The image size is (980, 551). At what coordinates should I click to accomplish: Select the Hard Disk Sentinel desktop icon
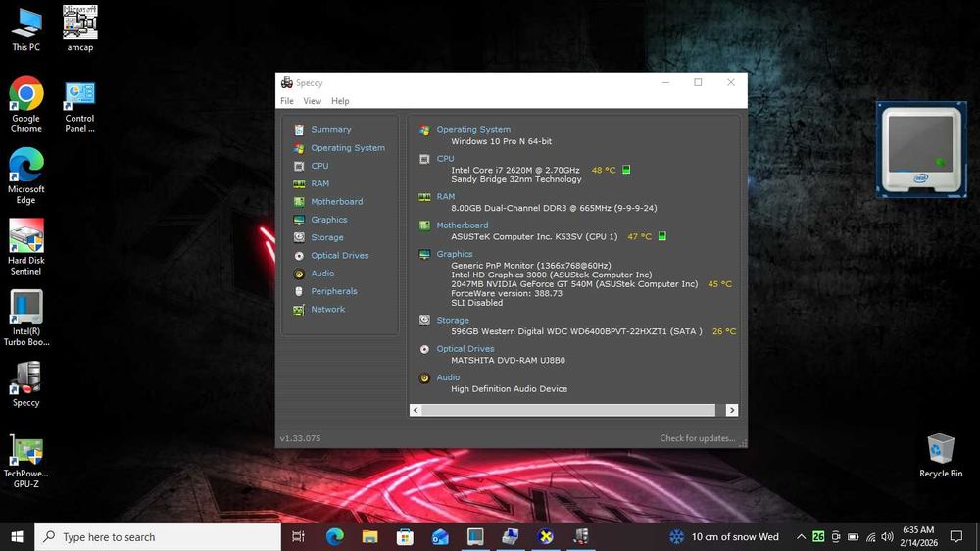(26, 247)
